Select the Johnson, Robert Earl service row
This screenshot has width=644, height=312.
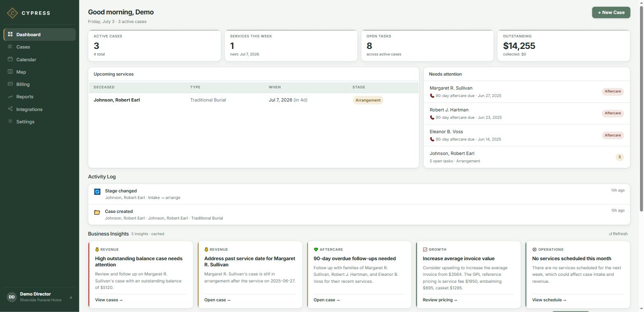pyautogui.click(x=253, y=100)
